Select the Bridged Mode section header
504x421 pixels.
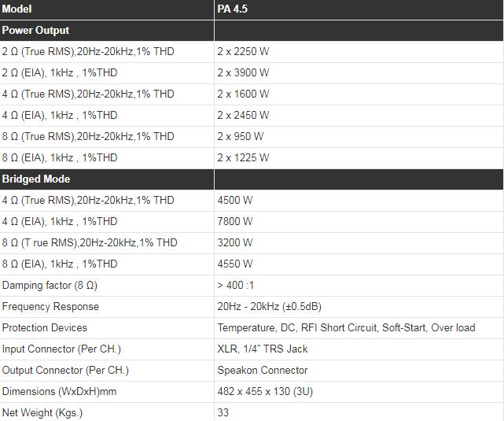click(36, 179)
